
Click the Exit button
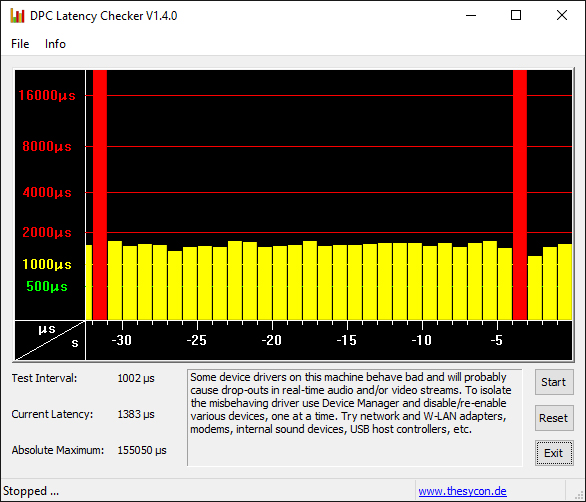[x=554, y=453]
